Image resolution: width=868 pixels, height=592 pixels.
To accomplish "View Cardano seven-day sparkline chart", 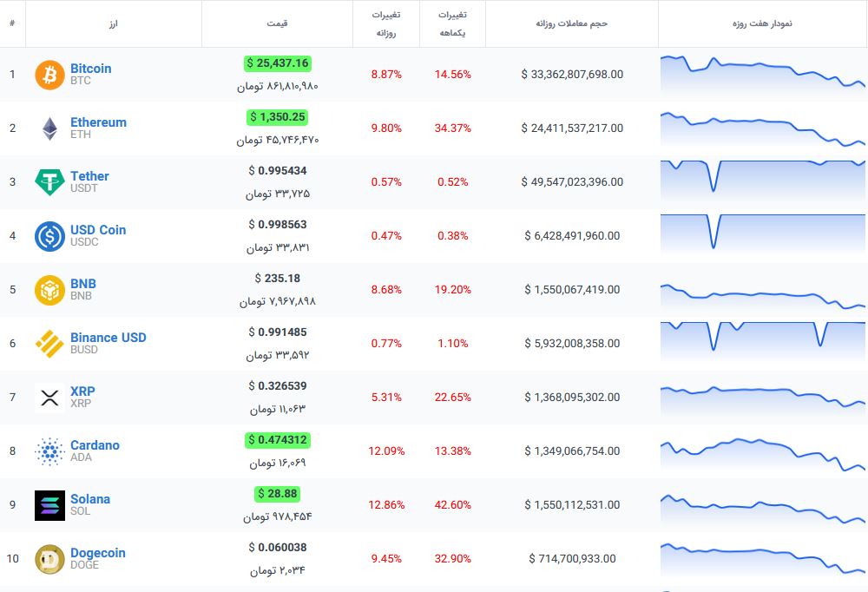I will (762, 455).
